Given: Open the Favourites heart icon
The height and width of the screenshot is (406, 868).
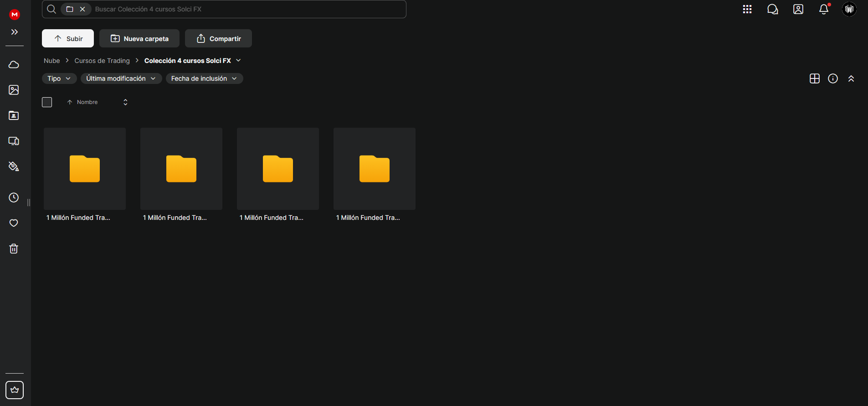Looking at the screenshot, I should (14, 223).
